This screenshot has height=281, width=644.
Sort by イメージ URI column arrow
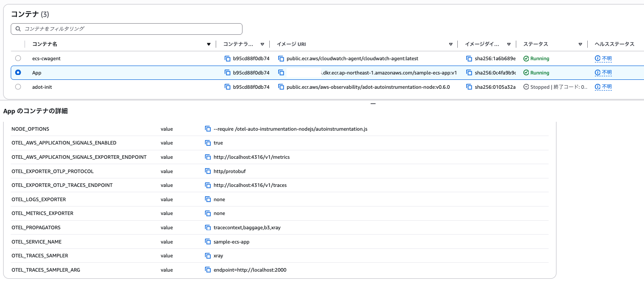tap(451, 44)
